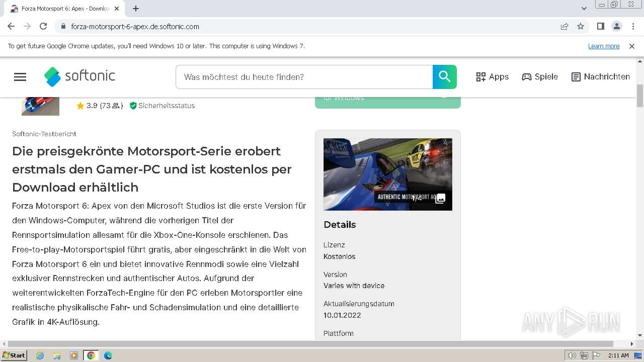Image resolution: width=644 pixels, height=362 pixels.
Task: Click the 'Kostenlos' license value
Action: click(x=340, y=256)
